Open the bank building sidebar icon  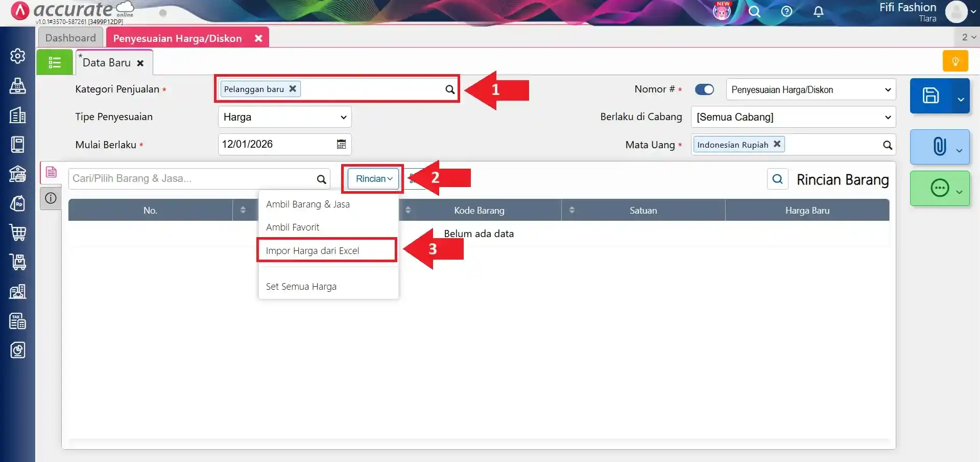(x=18, y=174)
